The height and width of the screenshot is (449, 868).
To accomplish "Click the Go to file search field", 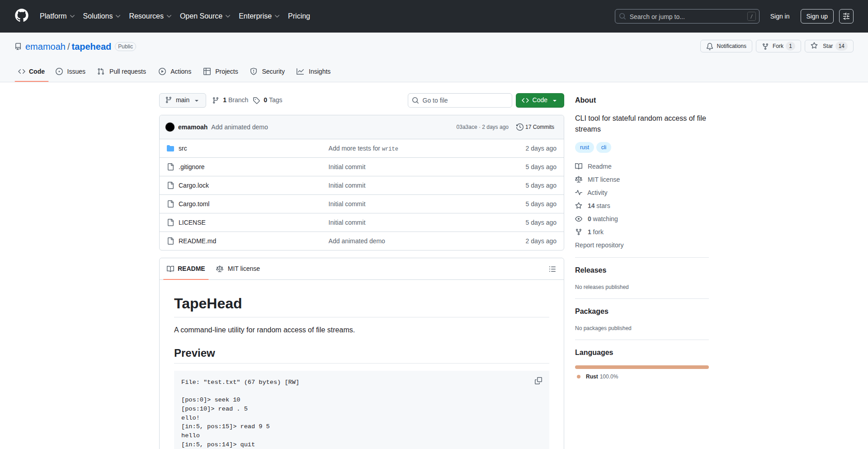I will click(460, 100).
